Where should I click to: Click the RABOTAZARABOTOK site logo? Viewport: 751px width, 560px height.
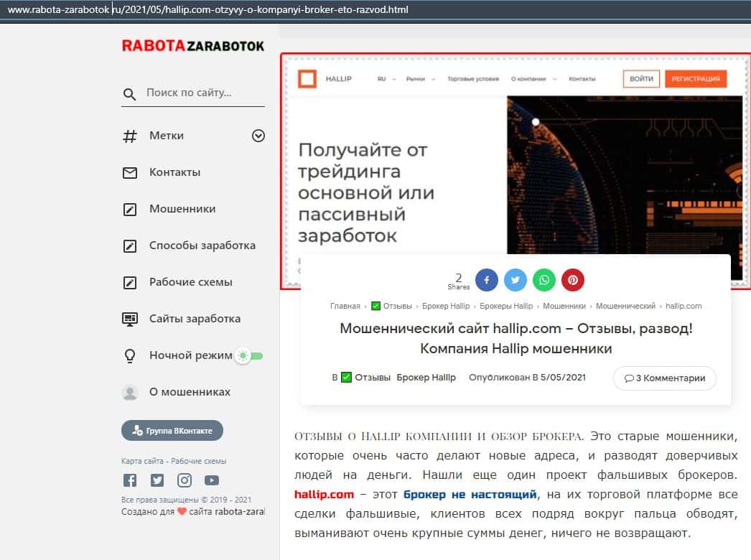[192, 46]
